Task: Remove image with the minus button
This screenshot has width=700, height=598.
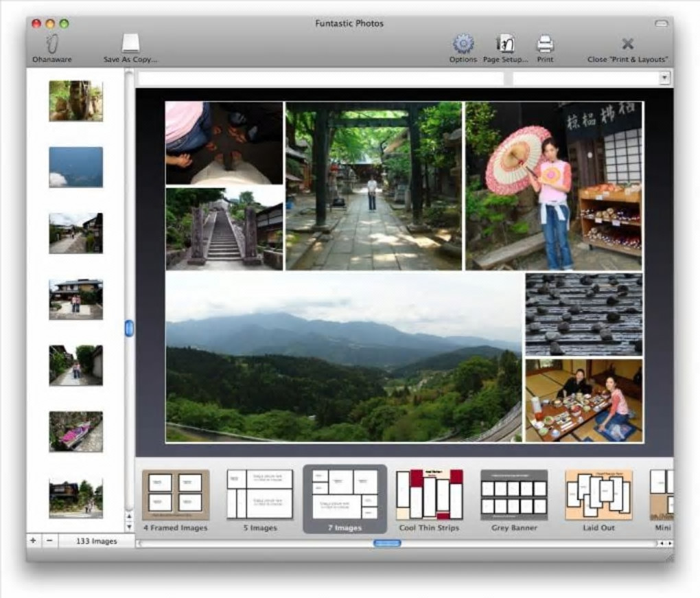Action: tap(49, 540)
